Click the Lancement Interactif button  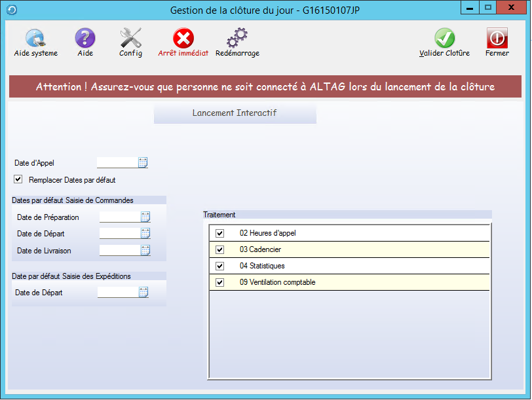pyautogui.click(x=235, y=113)
